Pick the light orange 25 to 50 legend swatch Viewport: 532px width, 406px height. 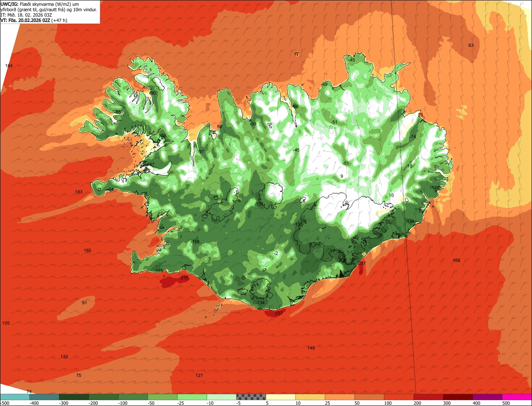340,397
